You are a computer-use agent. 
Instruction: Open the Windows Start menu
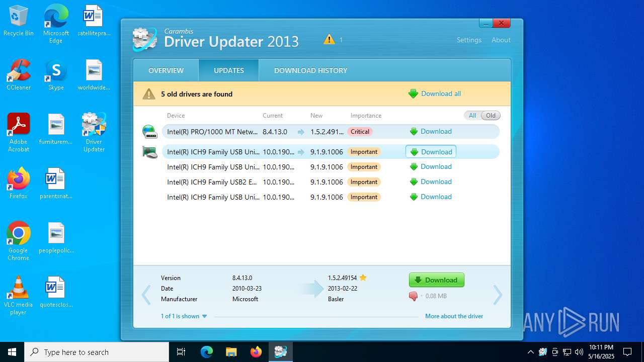click(12, 352)
